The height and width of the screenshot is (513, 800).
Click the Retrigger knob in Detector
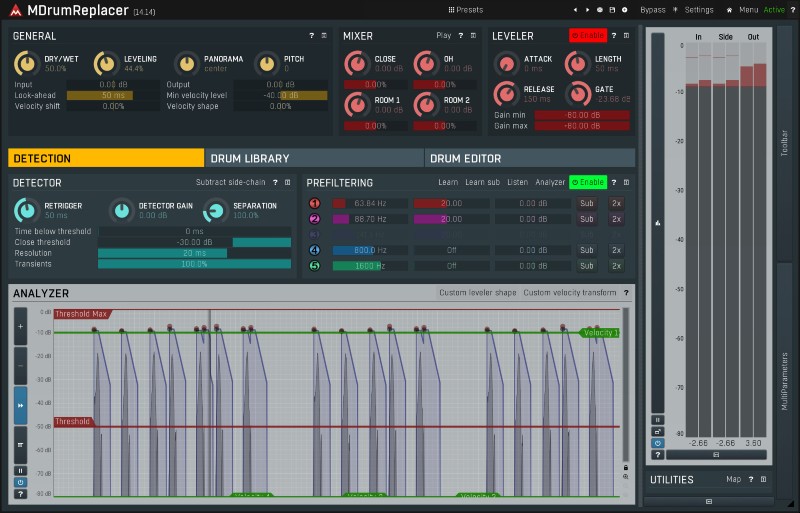coord(27,210)
